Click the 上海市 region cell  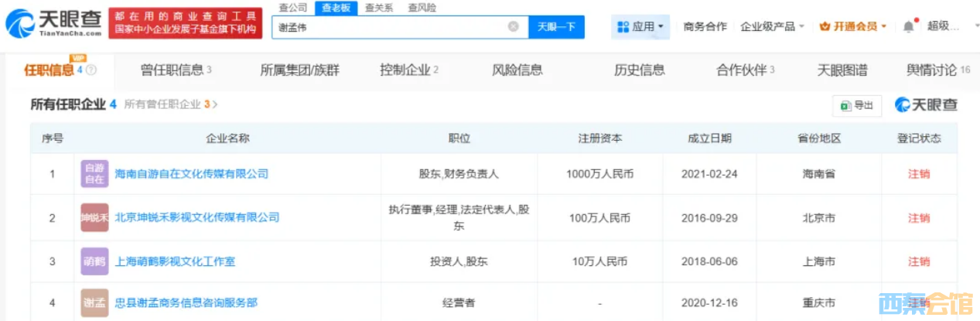[819, 261]
